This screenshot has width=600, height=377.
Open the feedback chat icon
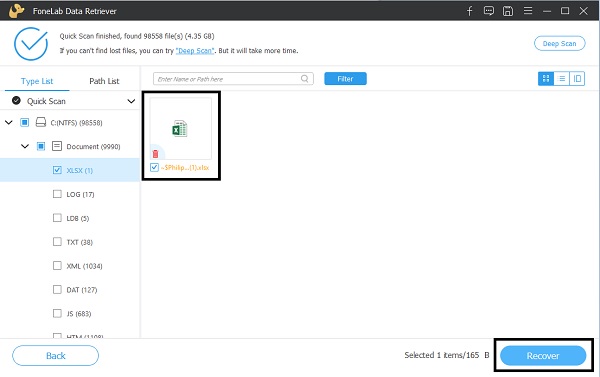point(489,11)
